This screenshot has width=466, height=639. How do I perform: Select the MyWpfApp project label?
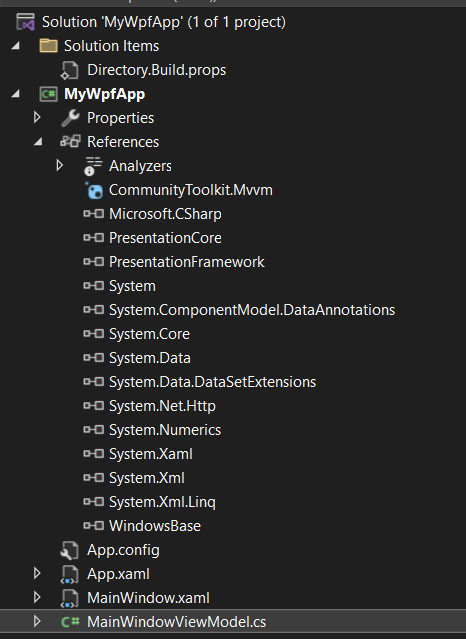click(x=105, y=94)
